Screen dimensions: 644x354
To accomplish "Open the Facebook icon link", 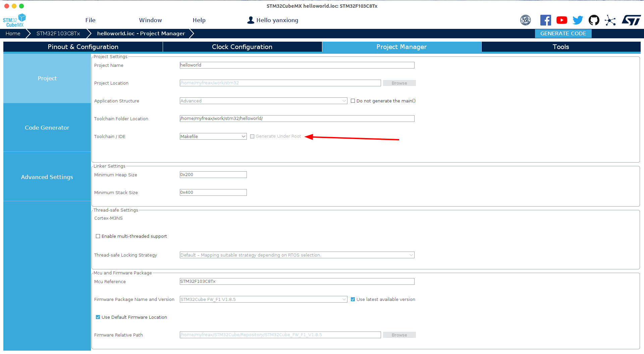I will coord(546,20).
